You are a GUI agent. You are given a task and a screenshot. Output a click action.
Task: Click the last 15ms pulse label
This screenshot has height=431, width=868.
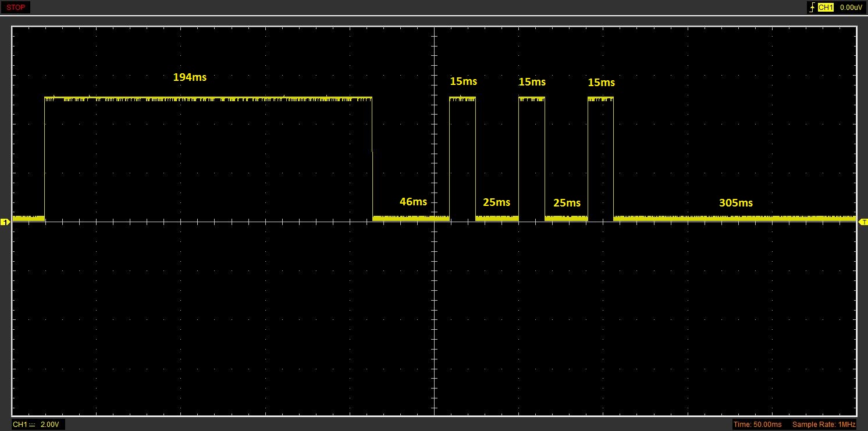[x=601, y=83]
